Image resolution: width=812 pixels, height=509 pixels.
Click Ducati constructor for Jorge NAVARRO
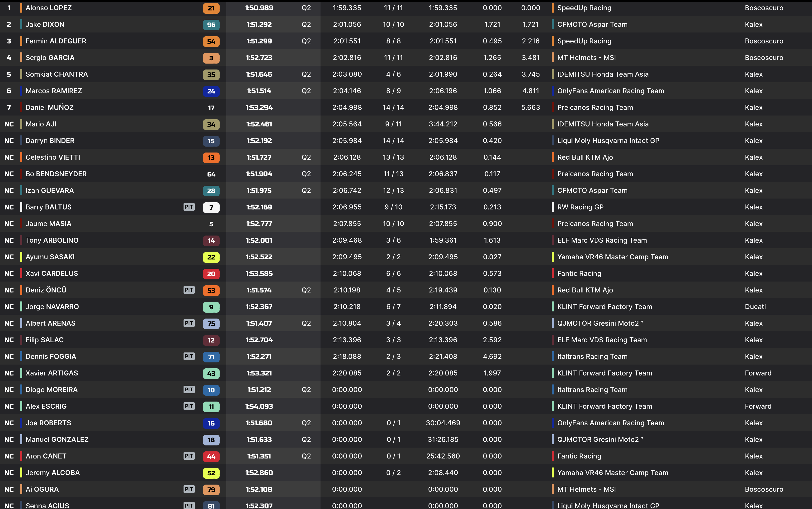click(x=755, y=307)
